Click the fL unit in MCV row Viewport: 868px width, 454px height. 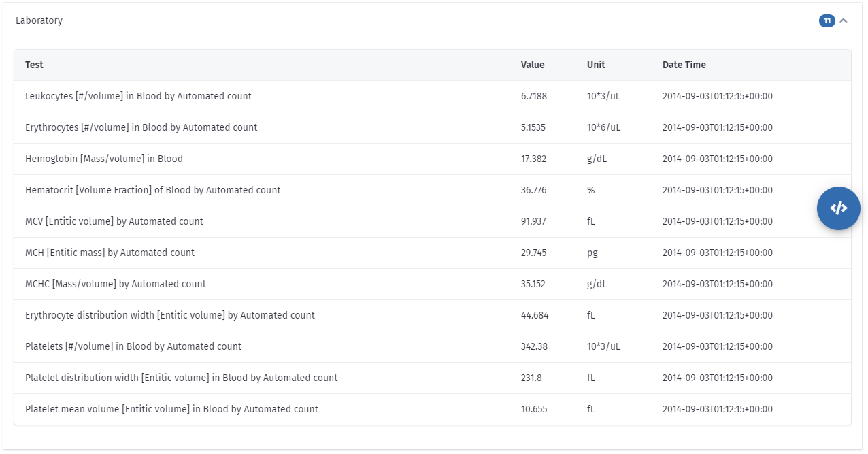[591, 221]
